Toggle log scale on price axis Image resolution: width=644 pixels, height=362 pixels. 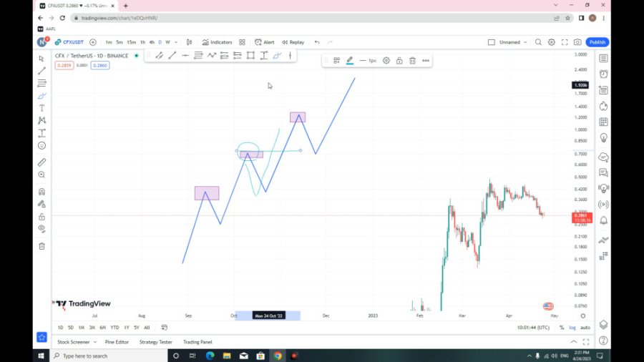572,328
